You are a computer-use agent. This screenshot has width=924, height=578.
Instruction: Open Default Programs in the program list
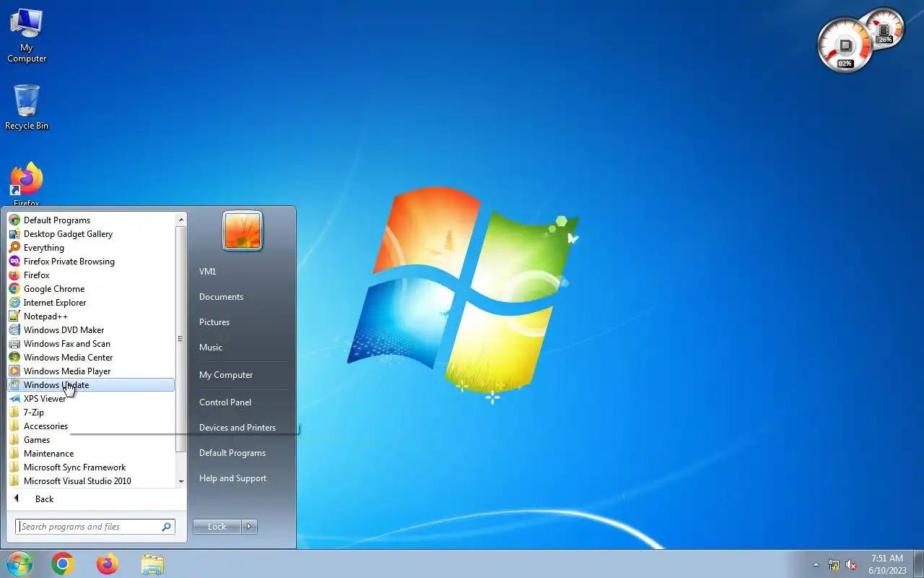pyautogui.click(x=90, y=220)
